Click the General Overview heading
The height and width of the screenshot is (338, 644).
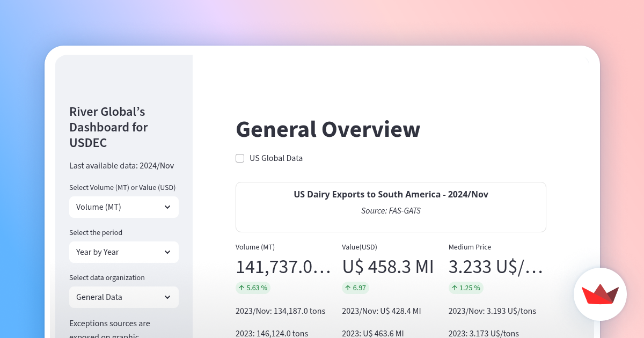(328, 129)
